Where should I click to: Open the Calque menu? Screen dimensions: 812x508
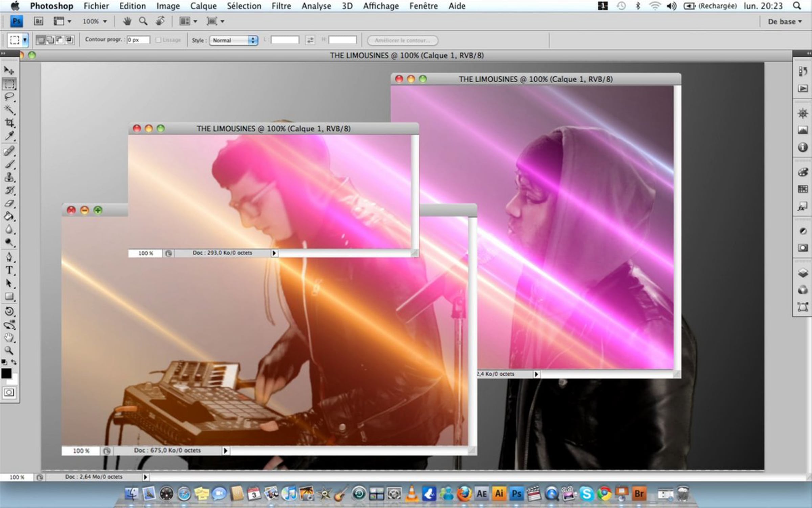point(203,6)
